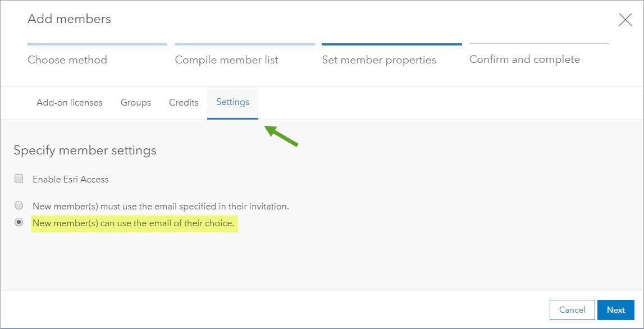The width and height of the screenshot is (644, 329).
Task: Select must use email specified in invitation
Action: (19, 205)
